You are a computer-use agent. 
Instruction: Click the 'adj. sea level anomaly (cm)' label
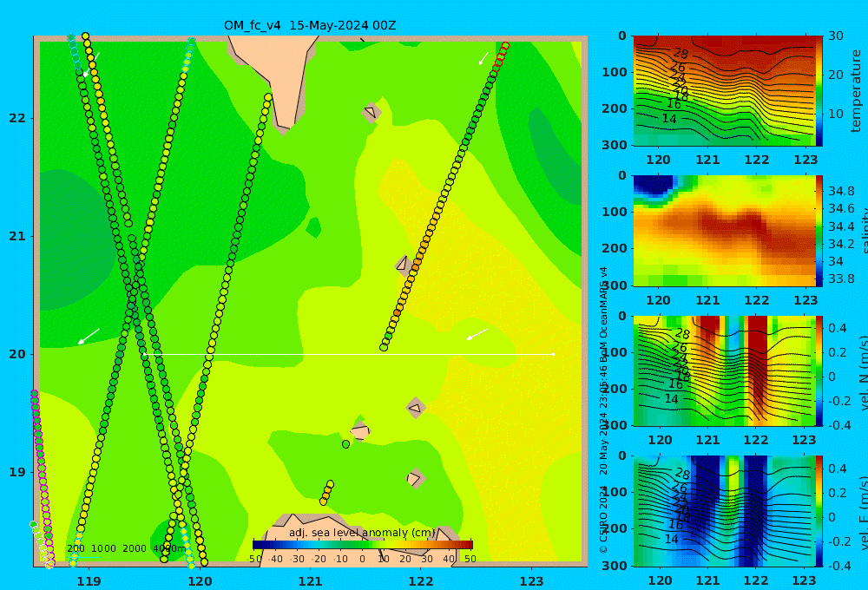coord(362,533)
